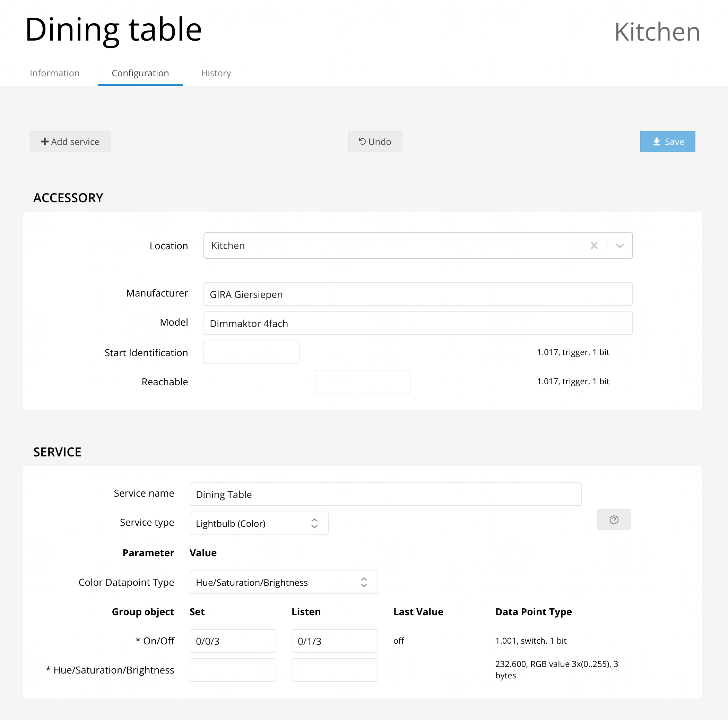
Task: Click the Hue/Saturation/Brightness Listen field
Action: pyautogui.click(x=334, y=670)
